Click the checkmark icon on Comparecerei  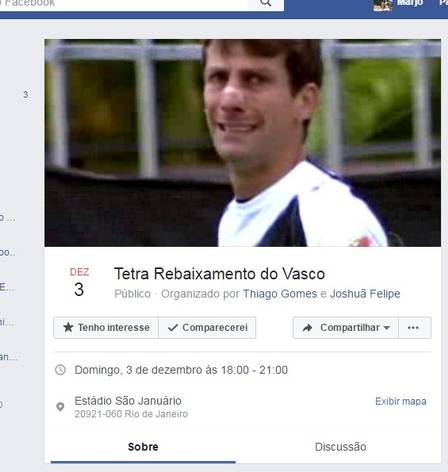pyautogui.click(x=173, y=328)
